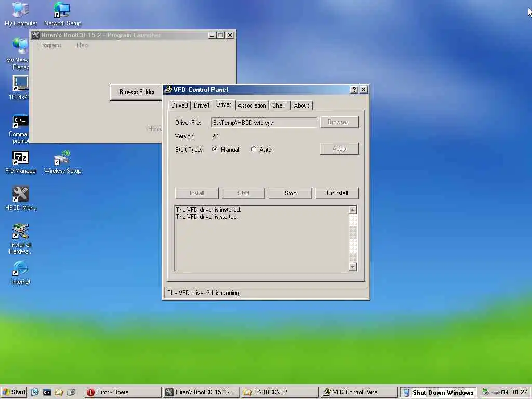532x399 pixels.
Task: Click the Driver File path field
Action: 264,123
